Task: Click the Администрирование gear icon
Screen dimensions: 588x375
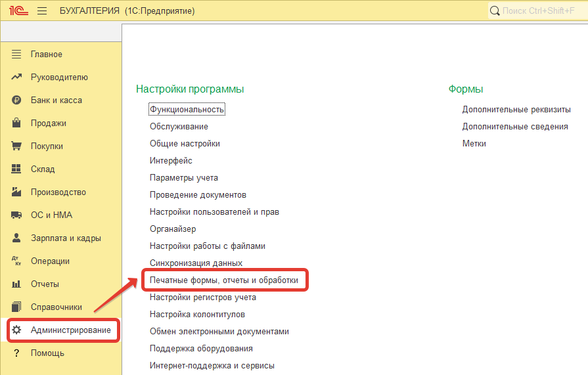Action: pos(16,330)
